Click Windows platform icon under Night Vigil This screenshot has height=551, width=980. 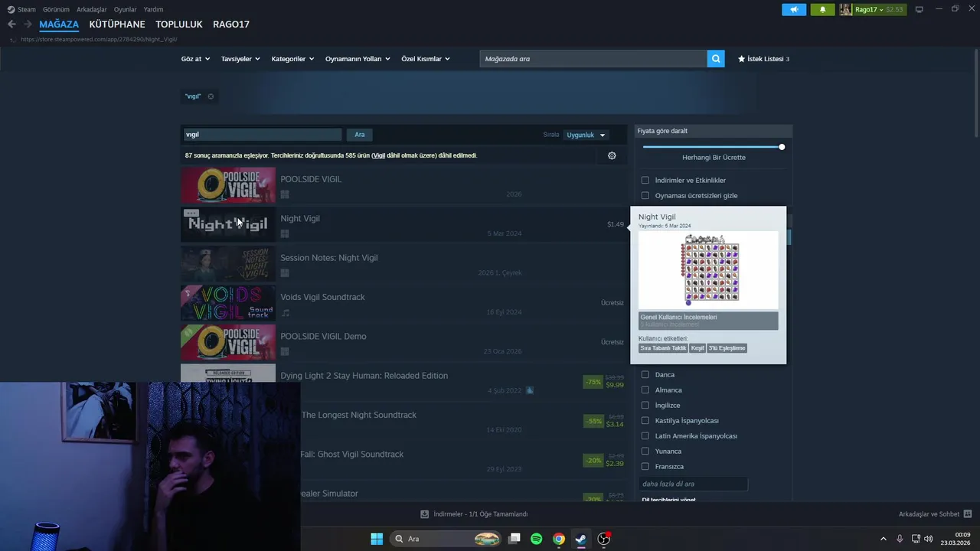285,233
